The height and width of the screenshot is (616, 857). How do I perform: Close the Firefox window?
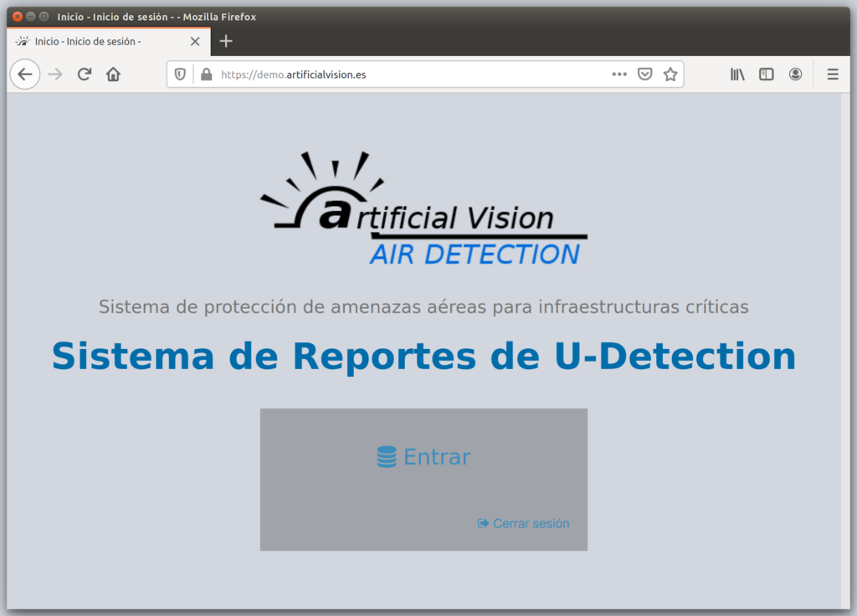pos(18,17)
